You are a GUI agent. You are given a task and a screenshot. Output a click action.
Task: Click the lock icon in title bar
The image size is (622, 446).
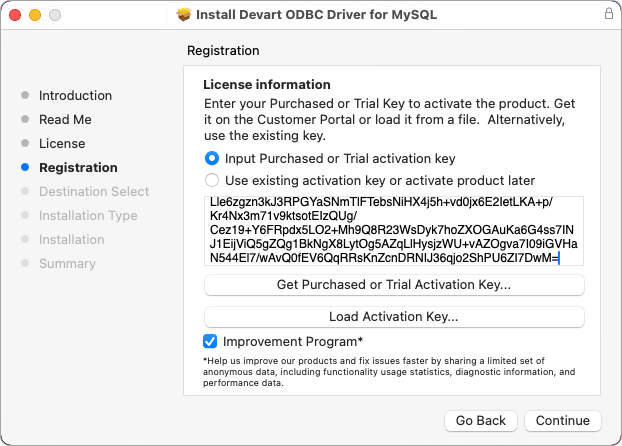609,13
